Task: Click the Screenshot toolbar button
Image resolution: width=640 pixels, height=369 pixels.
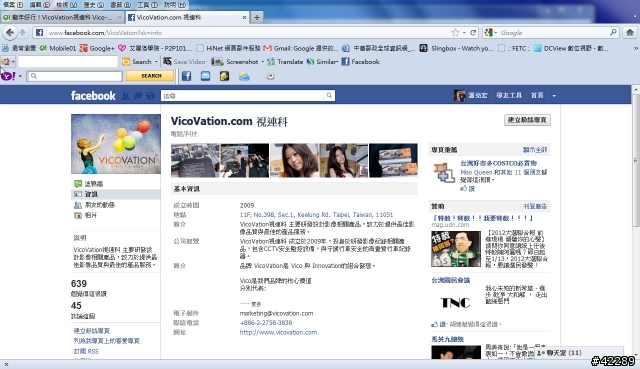Action: coord(235,62)
